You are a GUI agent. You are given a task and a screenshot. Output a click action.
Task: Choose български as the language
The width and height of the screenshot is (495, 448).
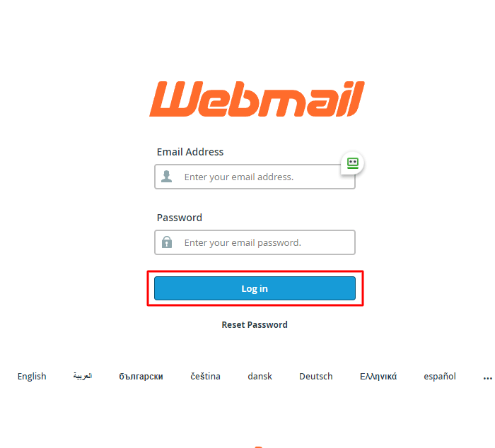tap(141, 377)
